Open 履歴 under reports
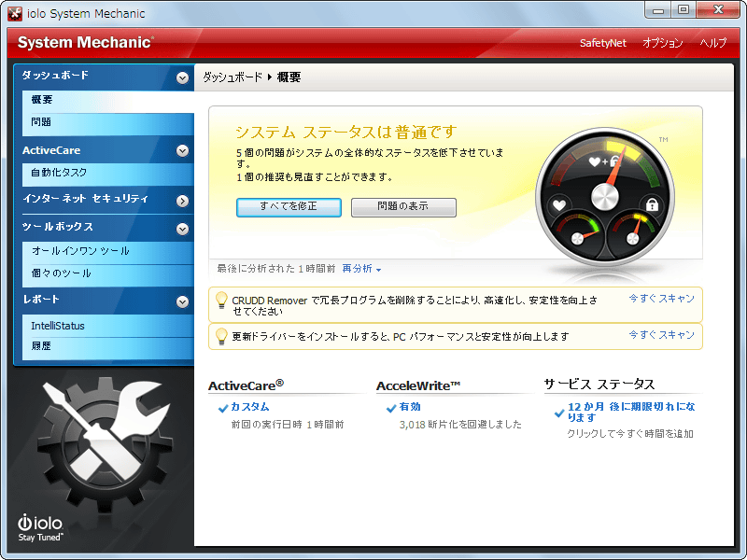This screenshot has width=747, height=560. [x=107, y=346]
